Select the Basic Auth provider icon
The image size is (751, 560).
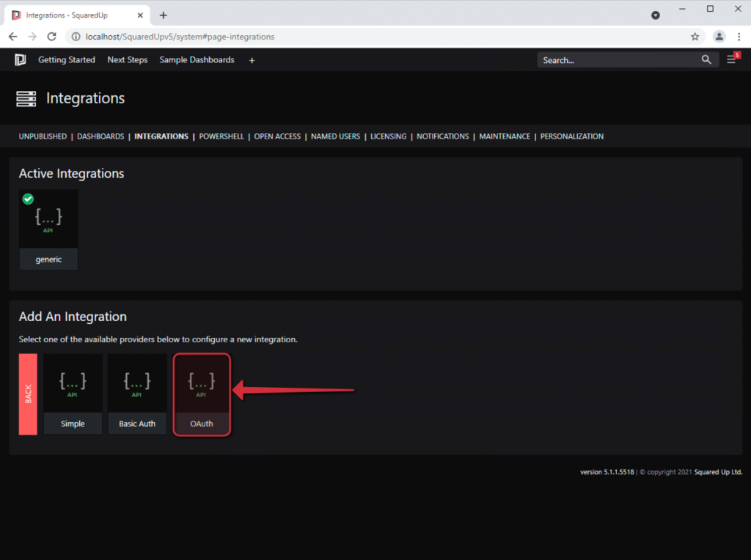(137, 382)
